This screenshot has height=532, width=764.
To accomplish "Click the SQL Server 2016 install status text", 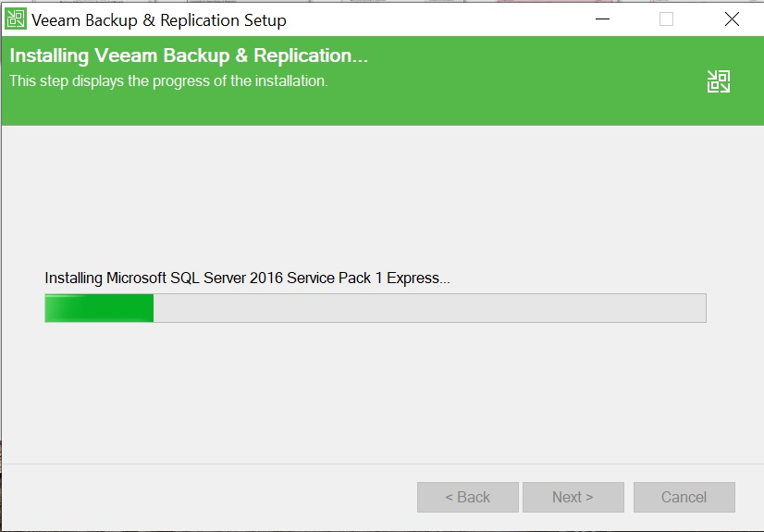I will [248, 278].
